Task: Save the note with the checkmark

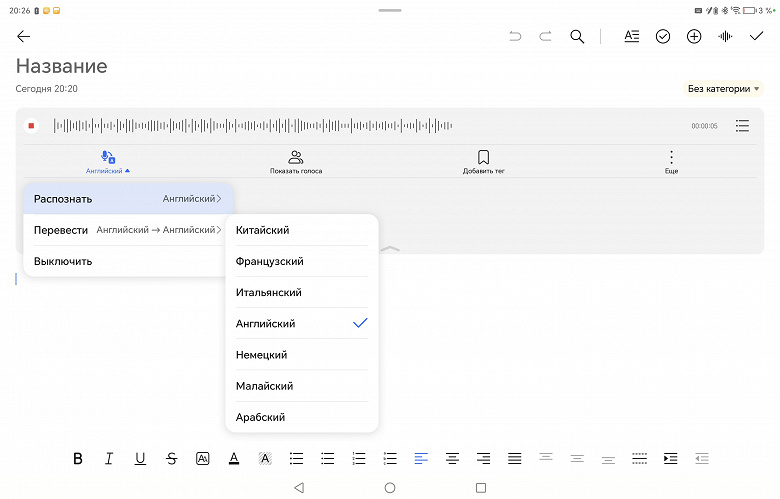Action: (x=756, y=36)
